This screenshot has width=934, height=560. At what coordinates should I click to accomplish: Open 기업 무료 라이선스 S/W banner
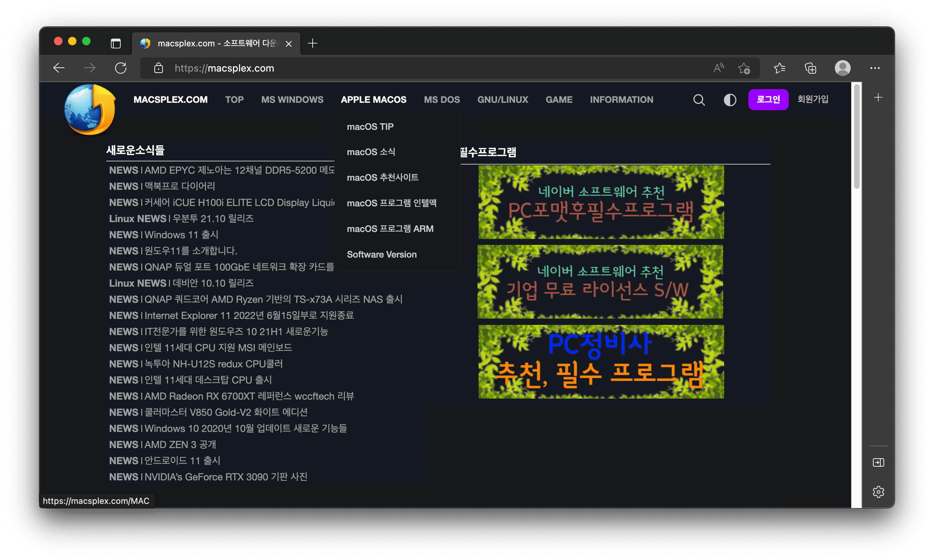point(600,281)
